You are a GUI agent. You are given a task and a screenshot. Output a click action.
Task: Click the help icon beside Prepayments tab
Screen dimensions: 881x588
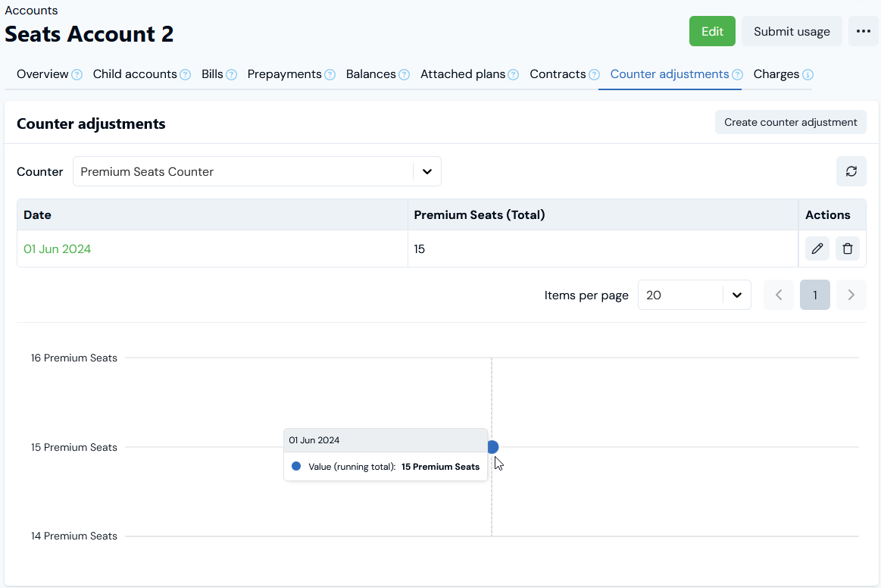pos(330,75)
